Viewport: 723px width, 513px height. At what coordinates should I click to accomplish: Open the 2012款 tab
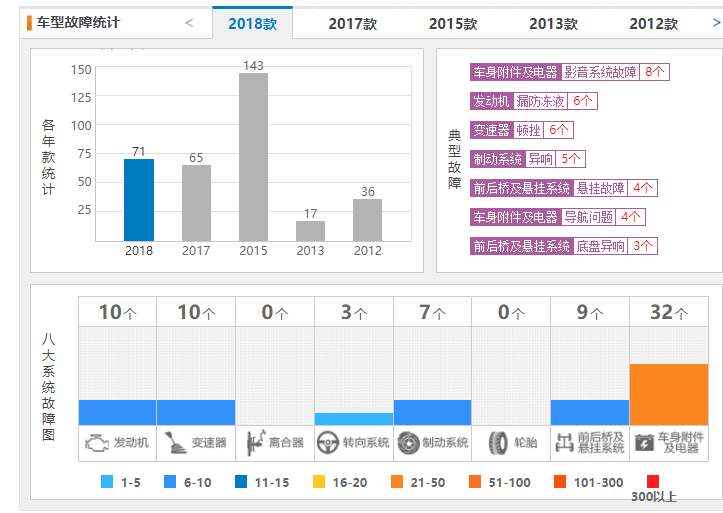pyautogui.click(x=654, y=24)
